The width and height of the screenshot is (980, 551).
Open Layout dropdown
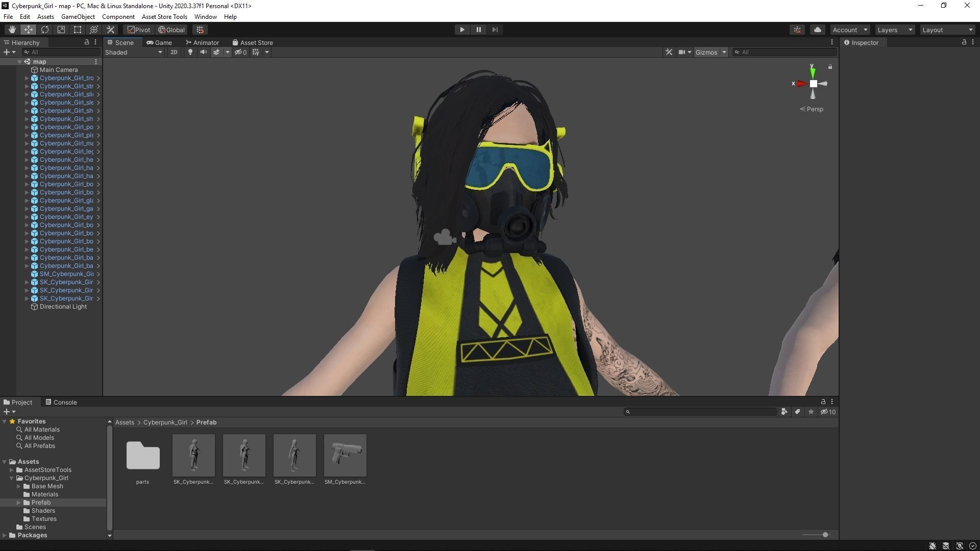(948, 30)
